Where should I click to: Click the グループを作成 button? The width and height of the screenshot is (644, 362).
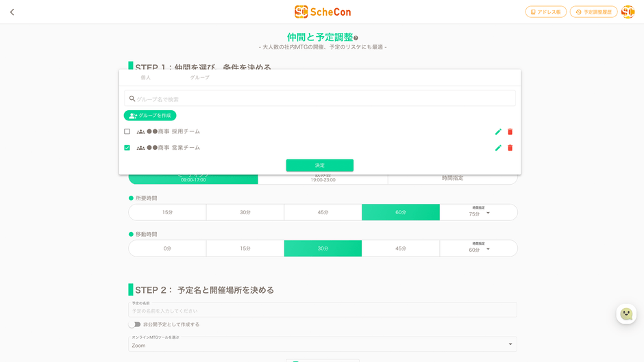pos(150,116)
